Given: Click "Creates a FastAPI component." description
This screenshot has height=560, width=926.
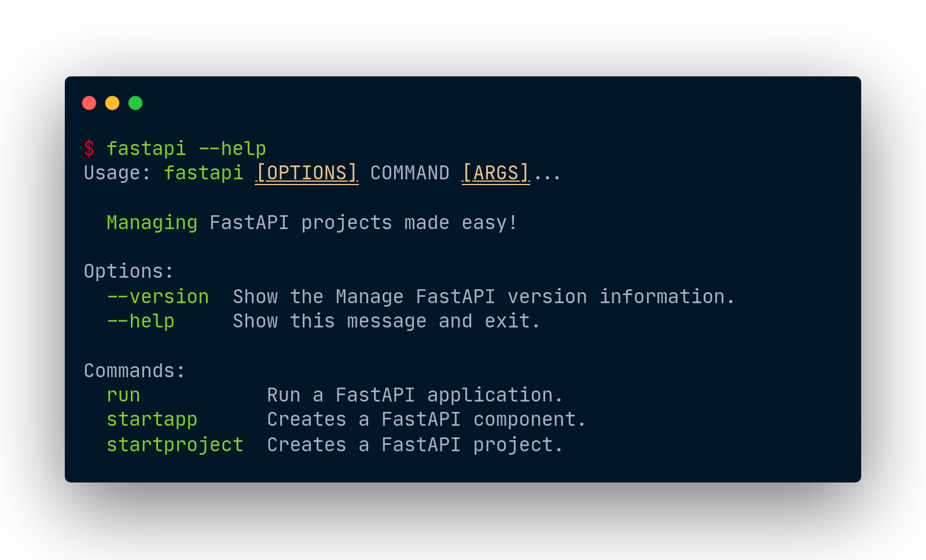Looking at the screenshot, I should click(x=426, y=419).
